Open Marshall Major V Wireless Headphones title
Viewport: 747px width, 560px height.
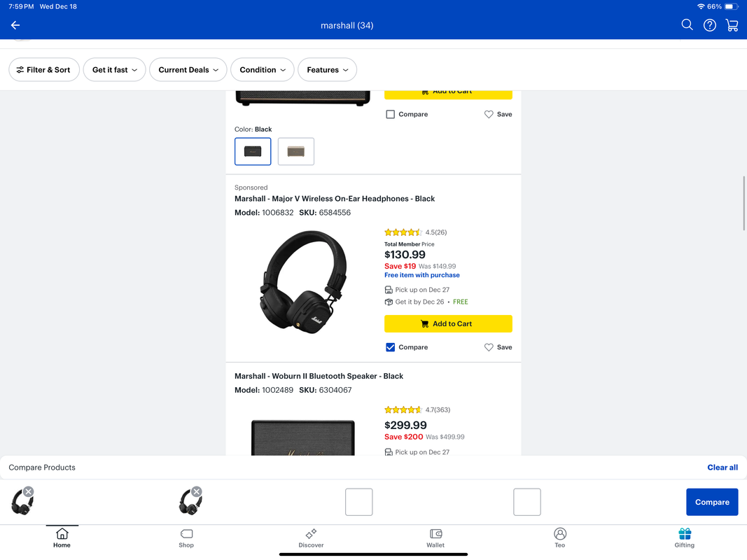[335, 199]
